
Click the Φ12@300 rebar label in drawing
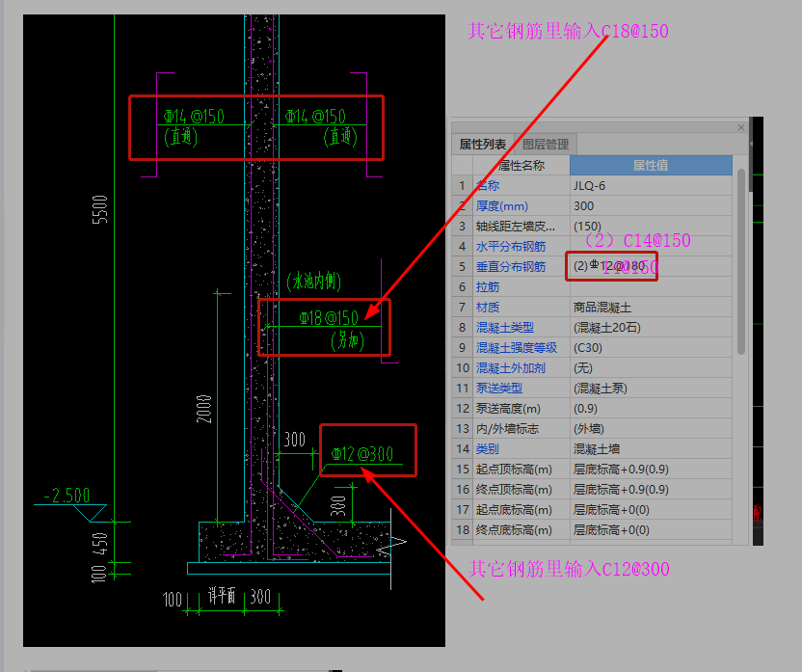click(362, 454)
